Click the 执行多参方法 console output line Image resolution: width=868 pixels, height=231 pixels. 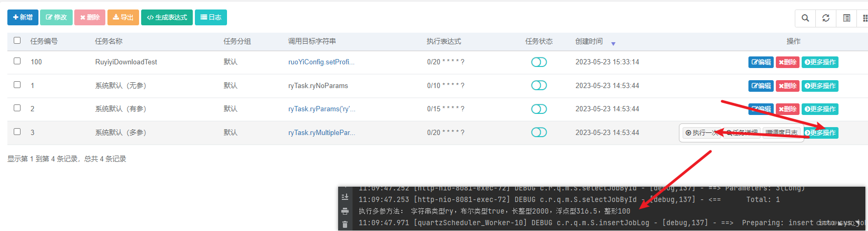pyautogui.click(x=495, y=211)
